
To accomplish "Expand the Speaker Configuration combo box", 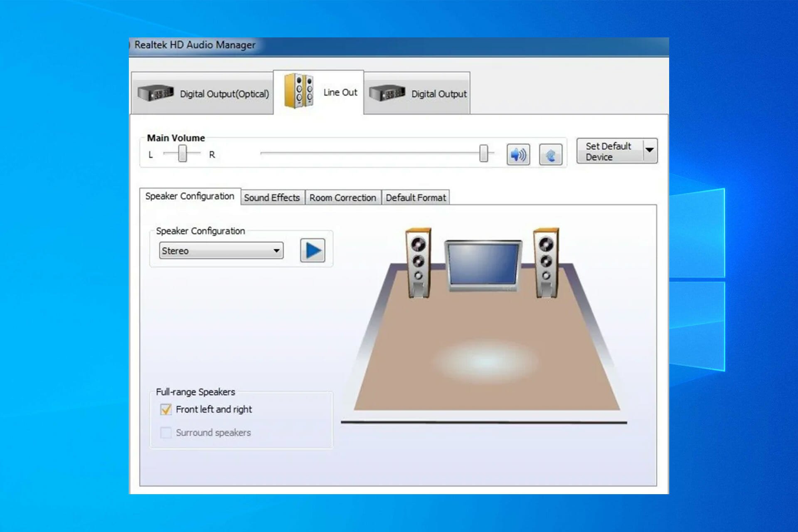I will [x=275, y=251].
